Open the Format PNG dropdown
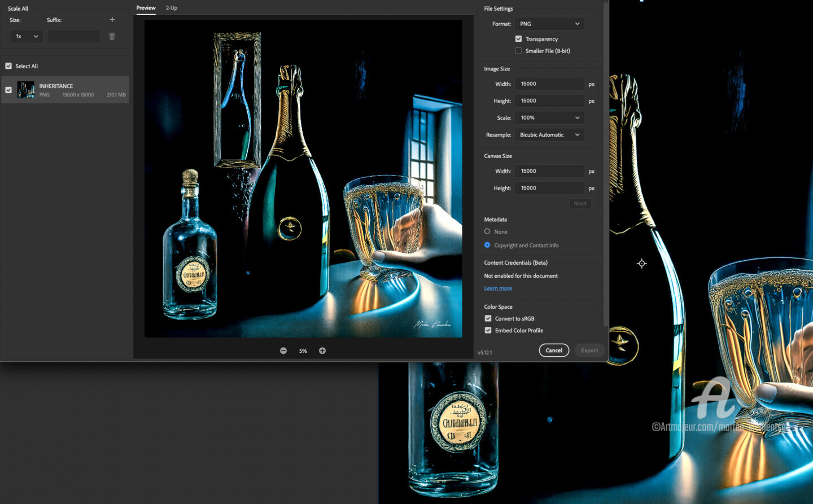This screenshot has height=504, width=813. [x=549, y=24]
